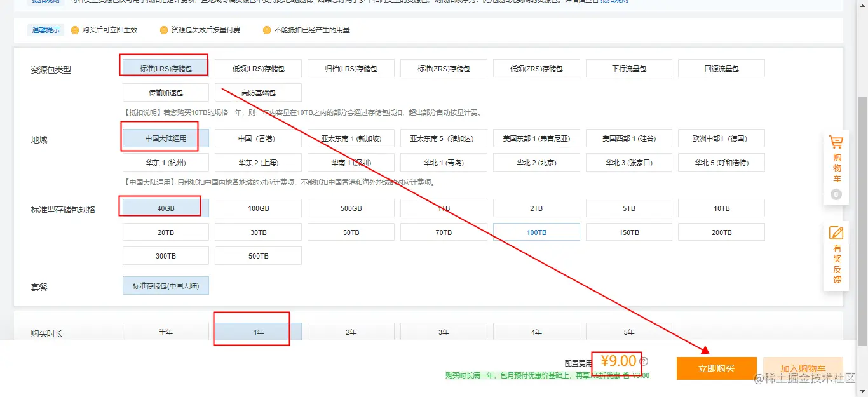The image size is (868, 397).
Task: Set purchase duration to 3年
Action: 444,332
